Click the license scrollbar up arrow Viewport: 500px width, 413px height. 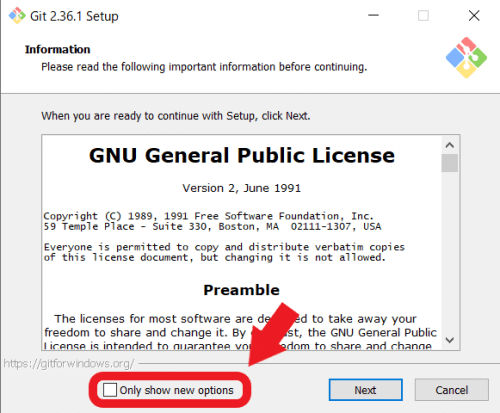[x=450, y=145]
